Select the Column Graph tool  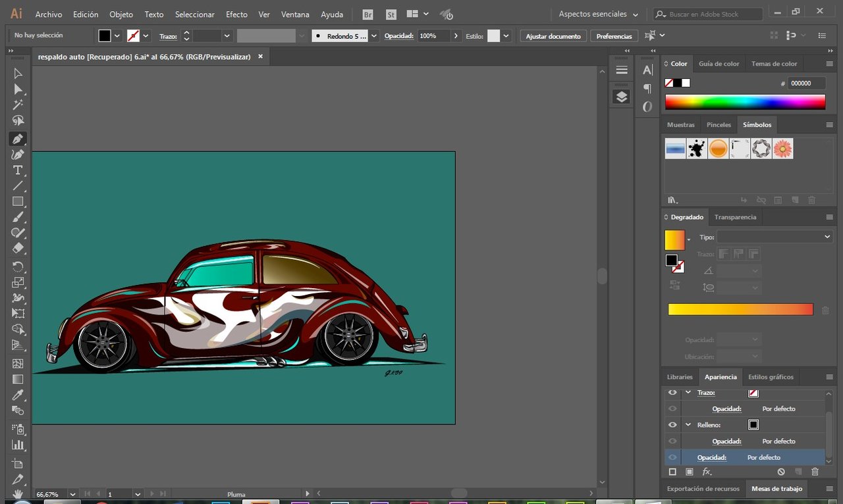coord(18,444)
